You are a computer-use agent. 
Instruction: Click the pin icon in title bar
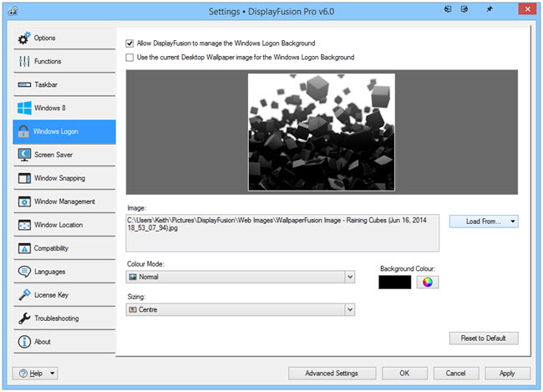coord(489,9)
